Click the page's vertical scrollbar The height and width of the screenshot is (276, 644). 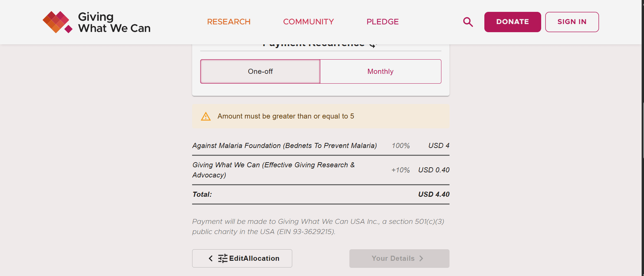[642, 135]
